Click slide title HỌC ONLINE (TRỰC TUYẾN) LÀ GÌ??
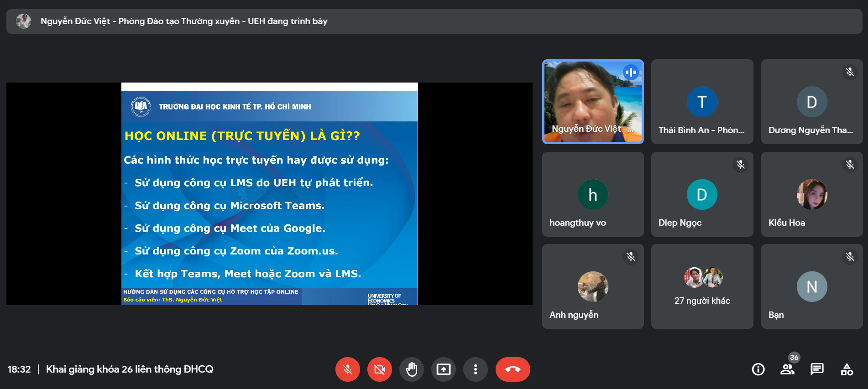 tap(242, 136)
